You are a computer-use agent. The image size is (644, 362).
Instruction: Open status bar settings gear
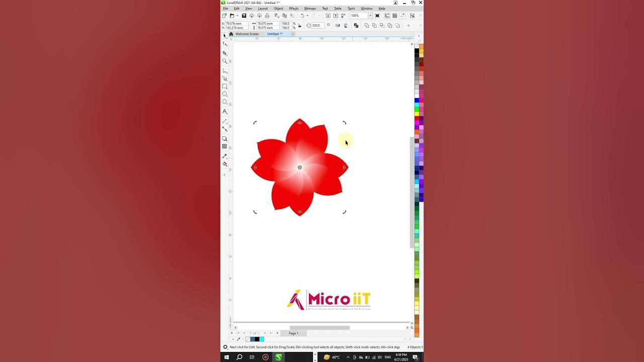tap(225, 347)
